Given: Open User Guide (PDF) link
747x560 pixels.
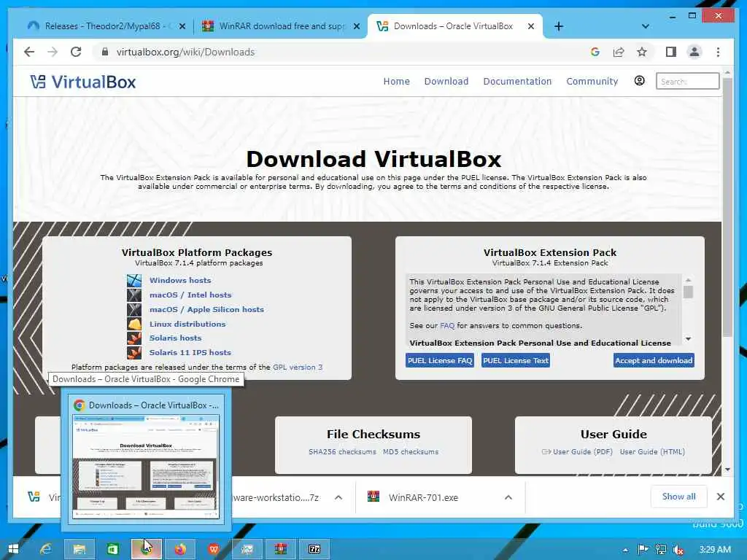Looking at the screenshot, I should pos(578,451).
